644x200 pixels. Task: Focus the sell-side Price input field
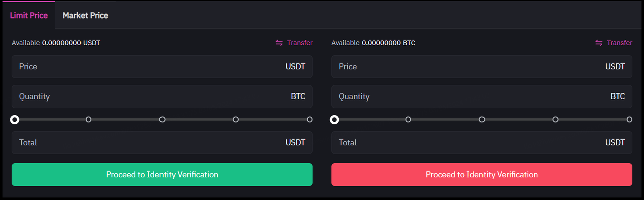click(x=481, y=67)
